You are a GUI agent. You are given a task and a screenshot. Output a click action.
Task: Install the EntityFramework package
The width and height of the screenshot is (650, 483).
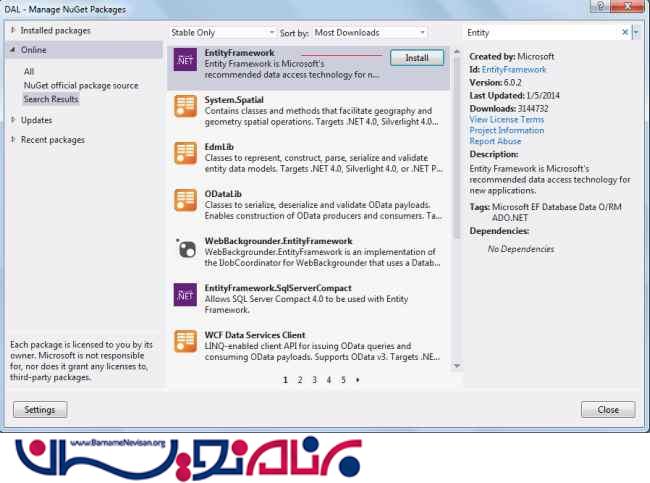coord(417,58)
